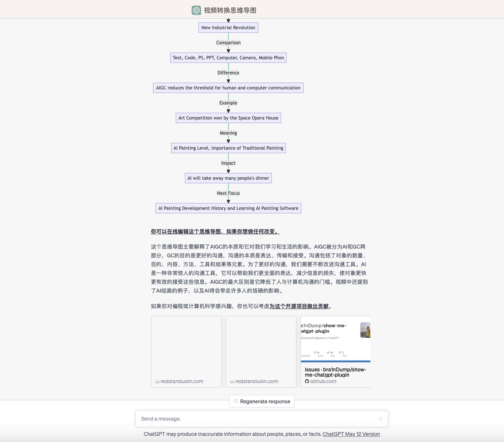Select the Art Competition Space Opera House node
Viewport: 504px width, 442px height.
[x=228, y=118]
